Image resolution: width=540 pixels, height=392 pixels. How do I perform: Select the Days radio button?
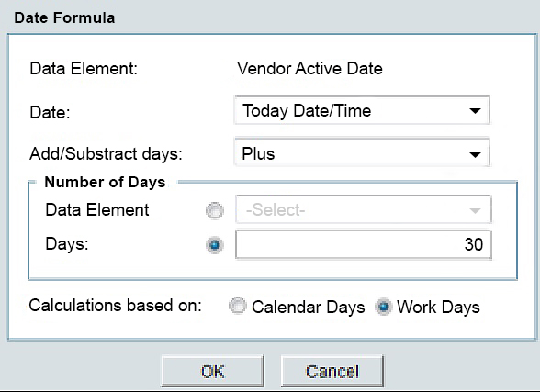215,245
